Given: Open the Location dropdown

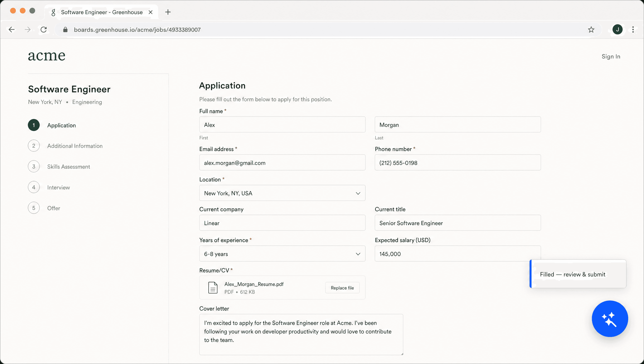Looking at the screenshot, I should coord(282,193).
